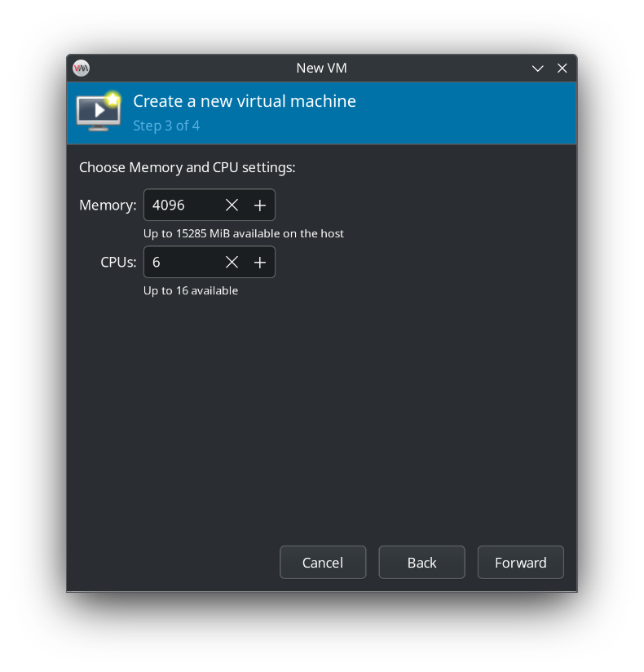Click the "Step 3 of 4" subtitle

pos(166,126)
